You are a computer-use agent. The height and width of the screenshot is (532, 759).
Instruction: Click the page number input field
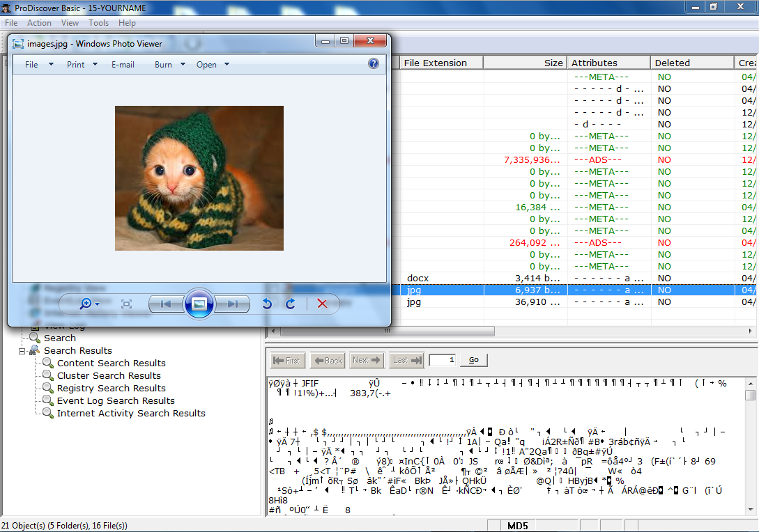443,360
